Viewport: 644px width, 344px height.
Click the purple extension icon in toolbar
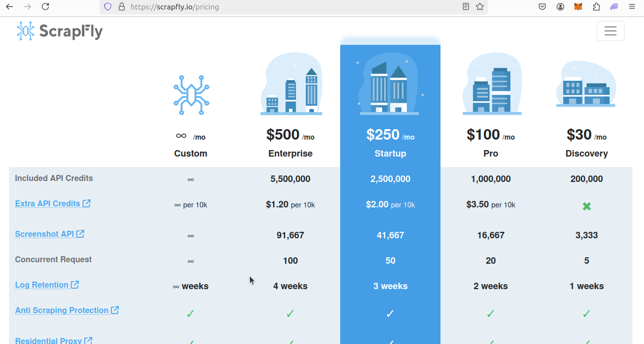pos(614,7)
